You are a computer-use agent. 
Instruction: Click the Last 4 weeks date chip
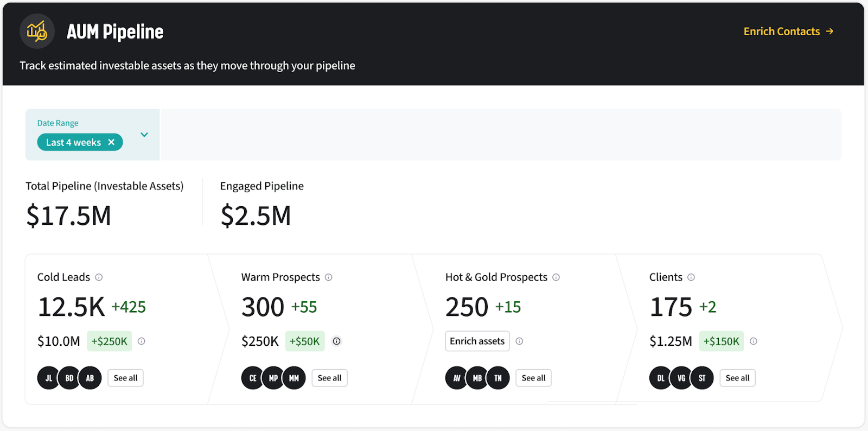coord(73,142)
